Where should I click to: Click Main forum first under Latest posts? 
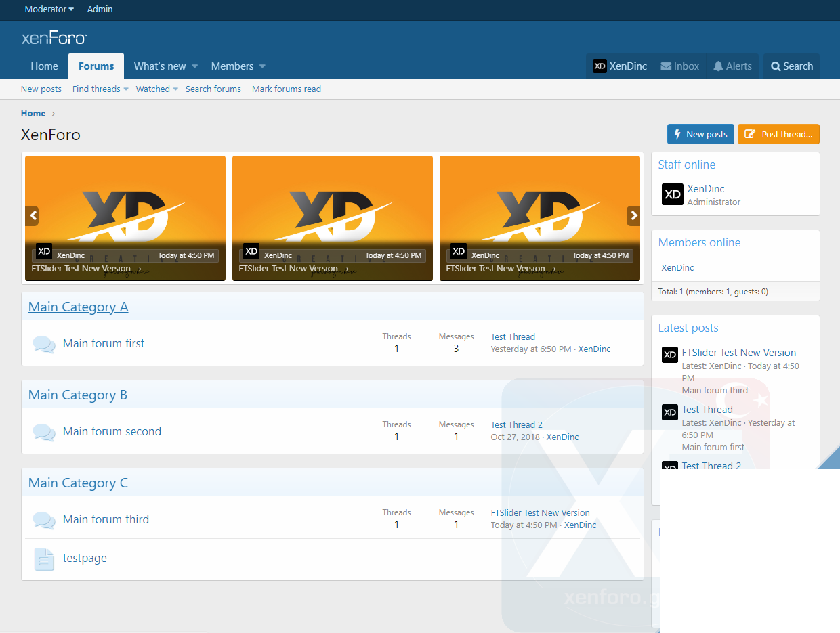[713, 447]
